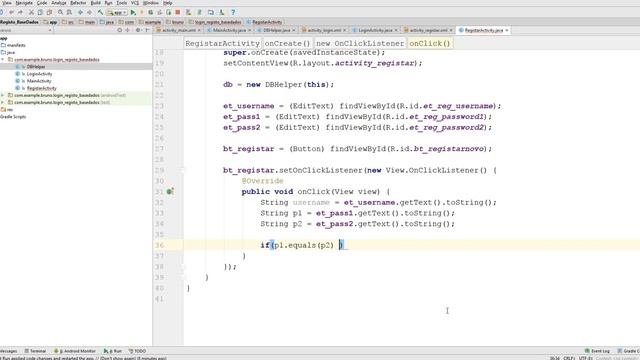Open the app run configuration dropdown
The image size is (640, 360).
116,13
